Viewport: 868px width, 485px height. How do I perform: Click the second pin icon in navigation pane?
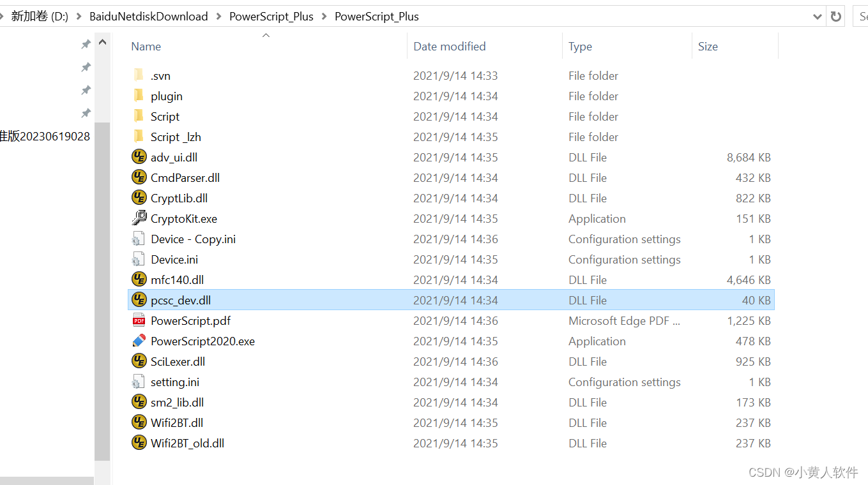(86, 67)
